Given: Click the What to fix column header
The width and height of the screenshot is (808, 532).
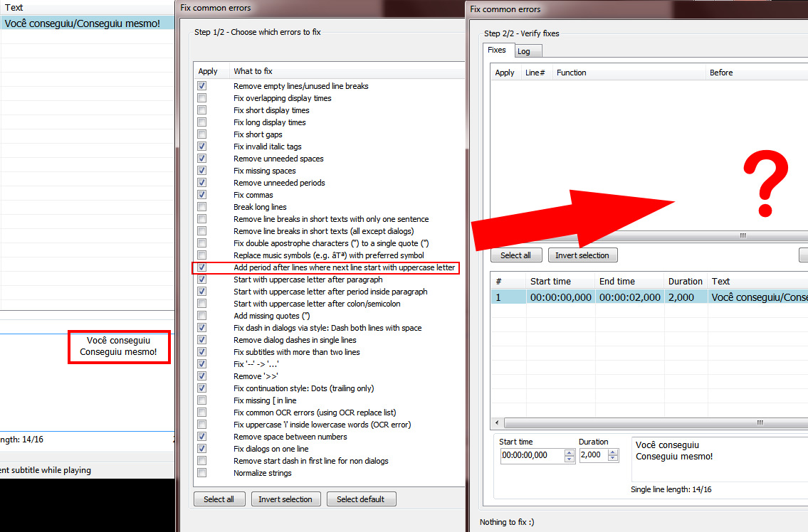Looking at the screenshot, I should pos(346,71).
